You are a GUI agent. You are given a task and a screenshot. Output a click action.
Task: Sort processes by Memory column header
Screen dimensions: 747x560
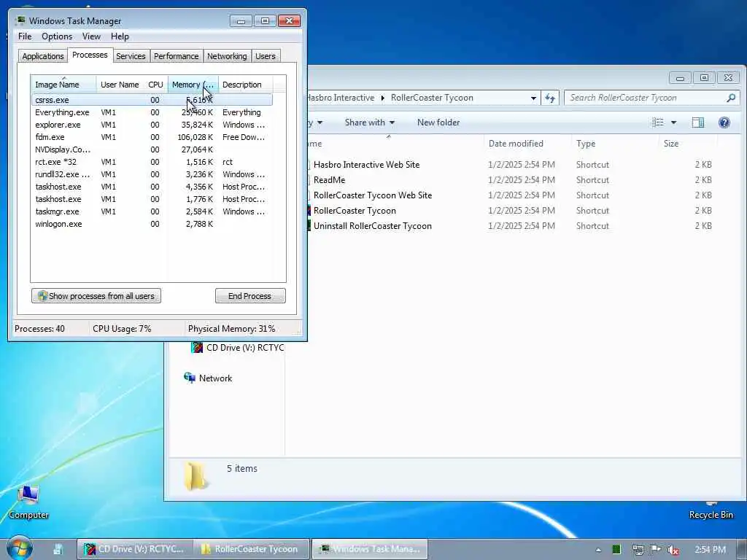193,85
